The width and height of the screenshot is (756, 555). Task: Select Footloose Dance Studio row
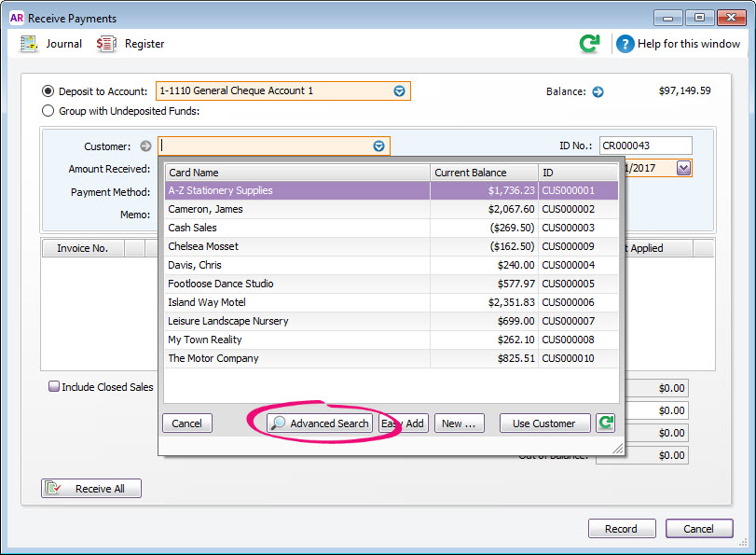[391, 284]
